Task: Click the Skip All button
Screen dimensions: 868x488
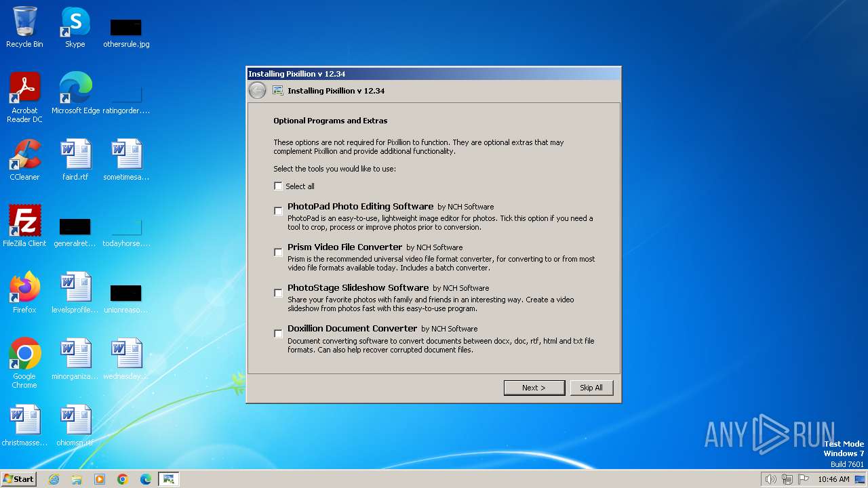Action: coord(591,388)
